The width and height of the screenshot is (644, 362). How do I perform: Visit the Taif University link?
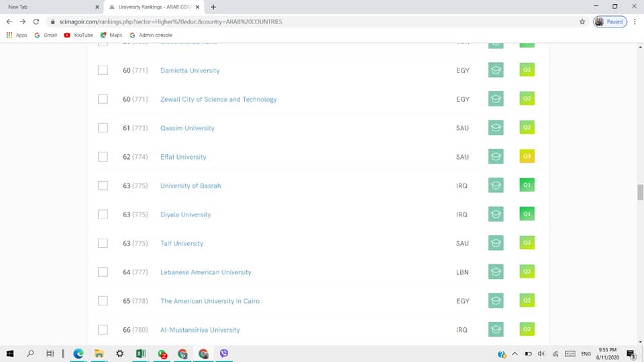coord(182,243)
